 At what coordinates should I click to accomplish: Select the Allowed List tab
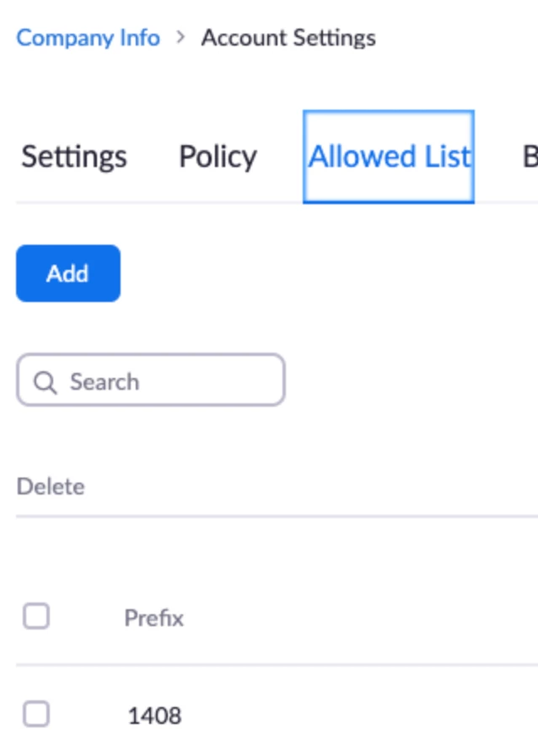[x=389, y=157]
